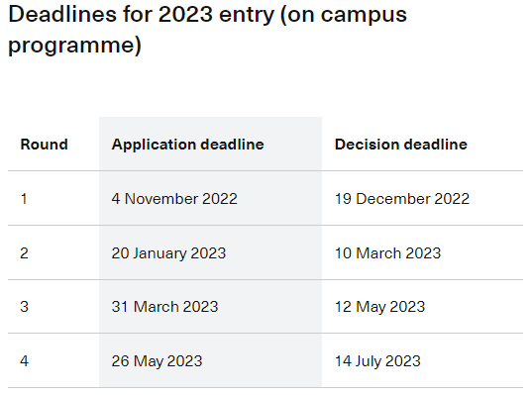Click '2023' in the page heading

pyautogui.click(x=185, y=15)
